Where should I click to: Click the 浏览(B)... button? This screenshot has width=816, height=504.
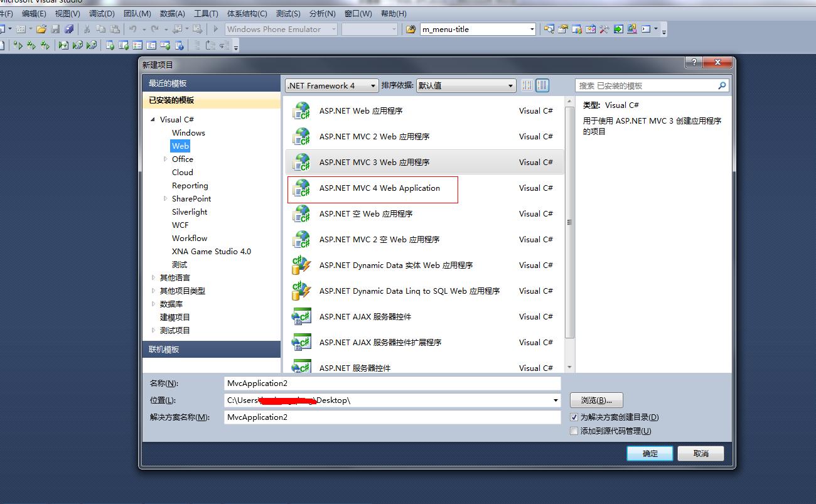click(x=596, y=400)
